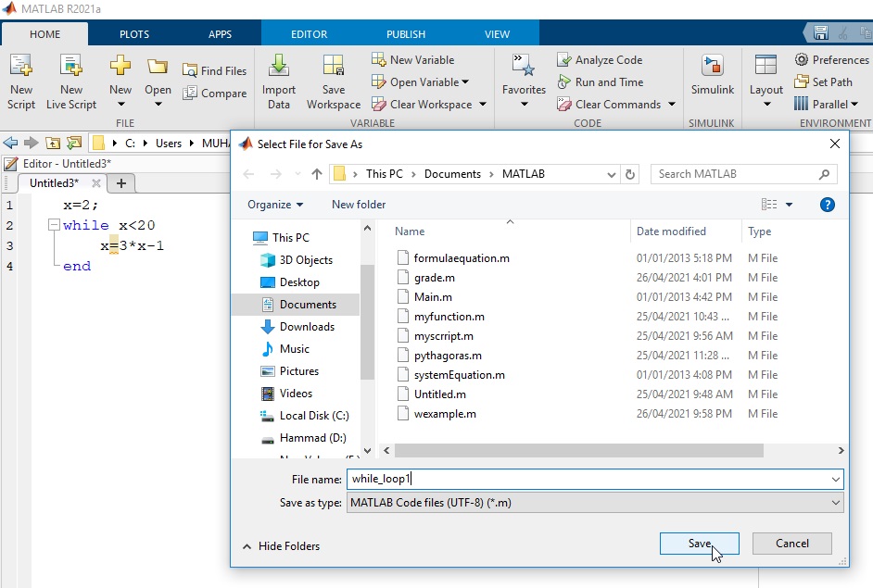Viewport: 873px width, 588px height.
Task: Open the Organize dropdown menu
Action: 275,205
